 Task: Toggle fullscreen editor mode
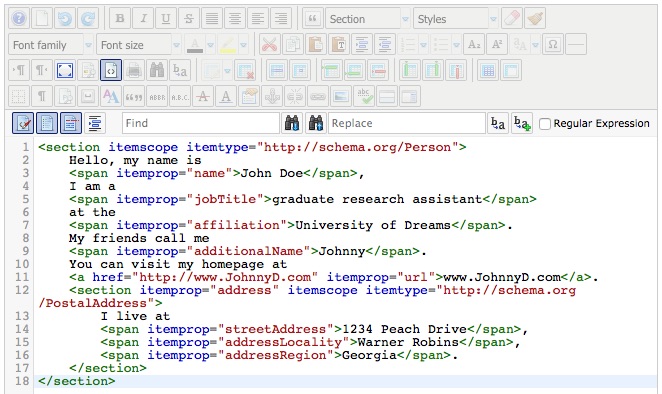point(65,71)
